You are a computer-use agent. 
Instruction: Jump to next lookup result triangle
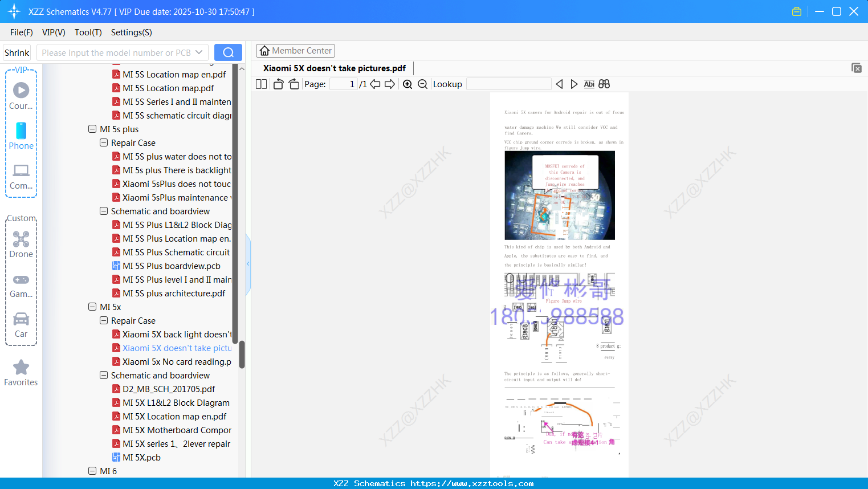[x=574, y=84]
